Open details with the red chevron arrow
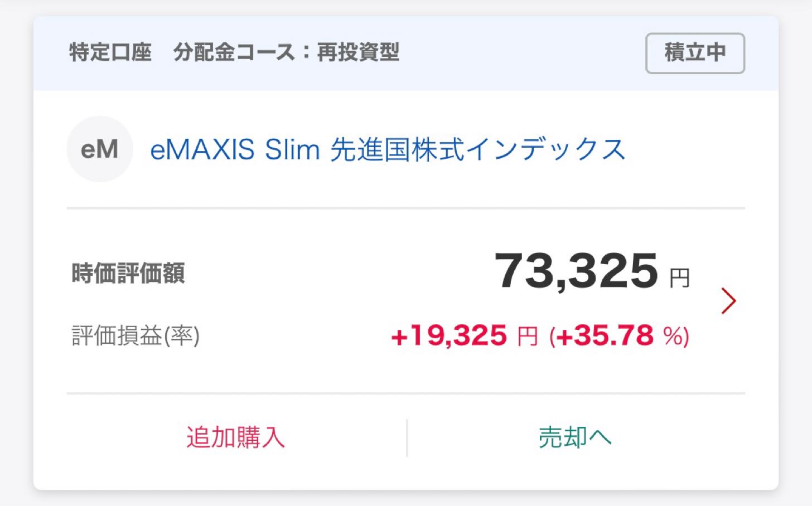The height and width of the screenshot is (506, 812). coord(728,301)
